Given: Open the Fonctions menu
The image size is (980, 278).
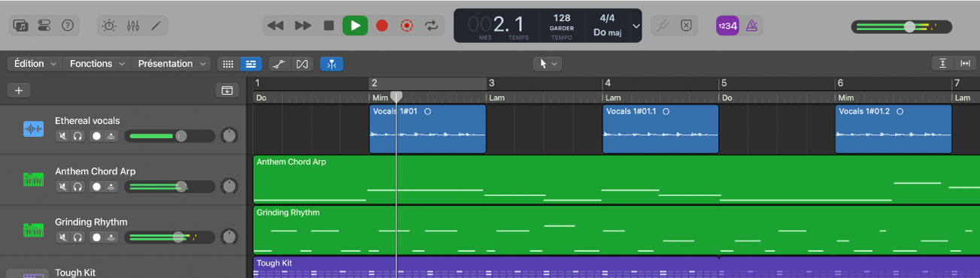Looking at the screenshot, I should pos(97,64).
